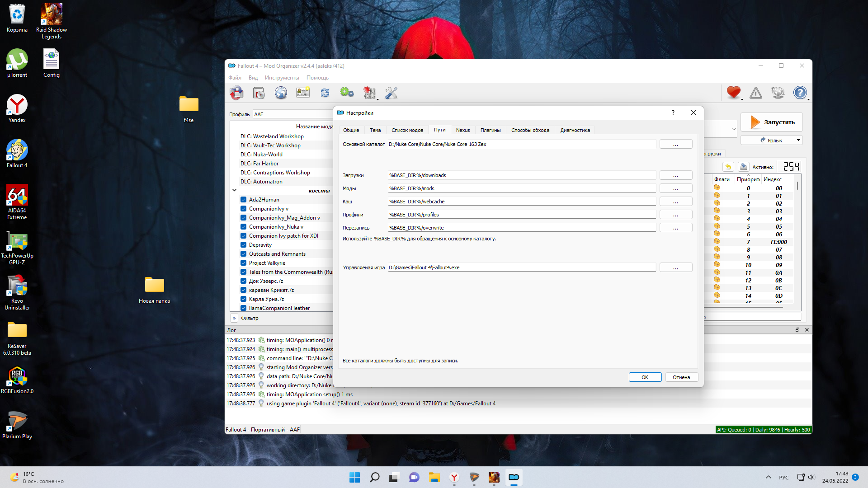The width and height of the screenshot is (868, 488).
Task: Switch to the Nexus settings tab
Action: pyautogui.click(x=462, y=130)
